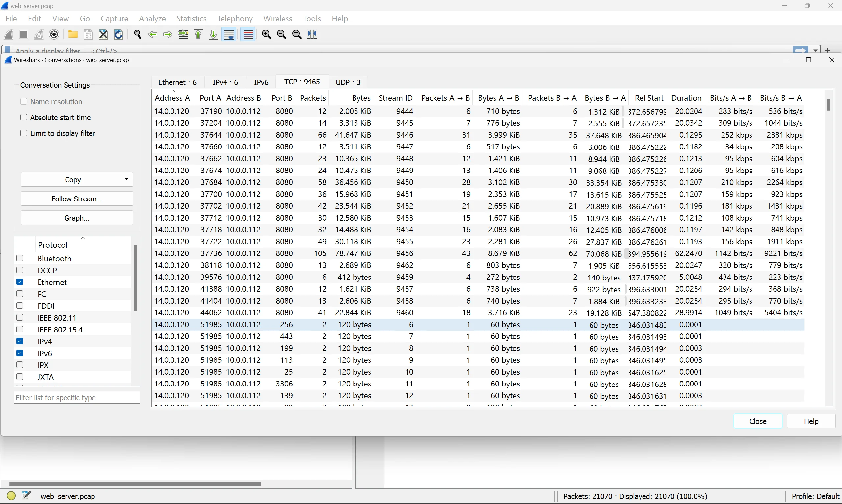Screen dimensions: 842x504
Task: Jump to the last packet
Action: click(213, 34)
